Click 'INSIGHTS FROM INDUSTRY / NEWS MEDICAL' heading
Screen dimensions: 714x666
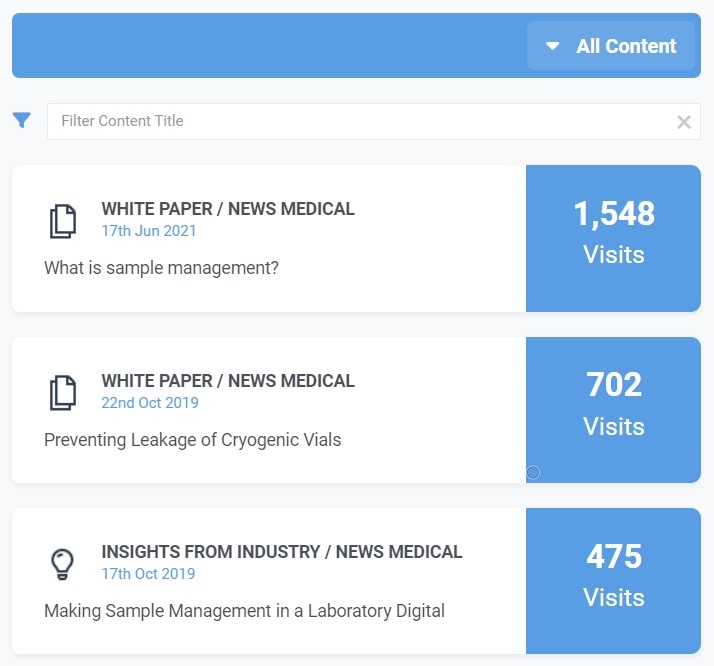pos(282,552)
